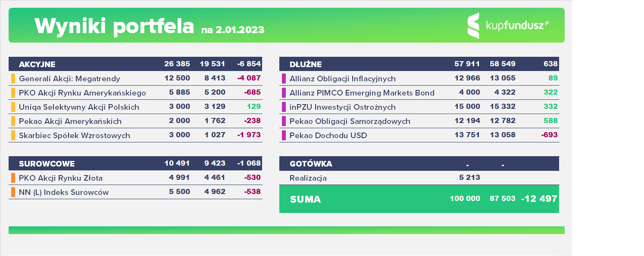The width and height of the screenshot is (644, 256).
Task: Click the purple marker beside Pekao Dochodu USD
Action: pyautogui.click(x=284, y=135)
